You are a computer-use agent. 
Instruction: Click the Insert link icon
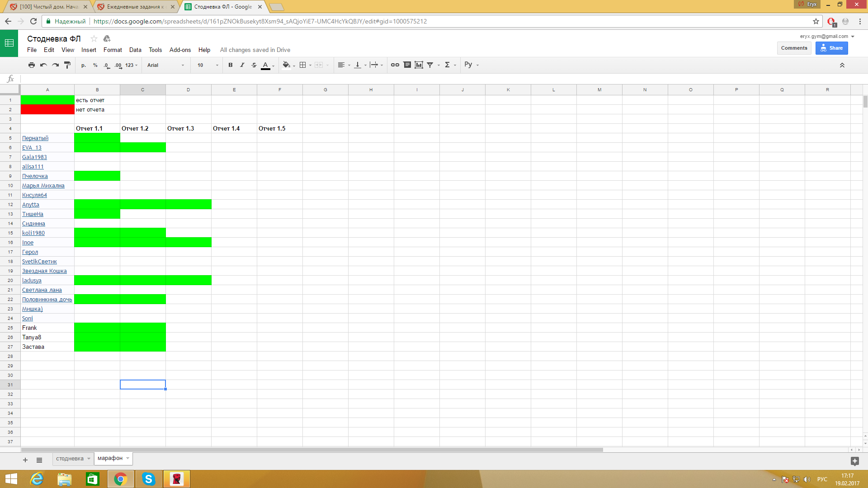[x=395, y=65]
